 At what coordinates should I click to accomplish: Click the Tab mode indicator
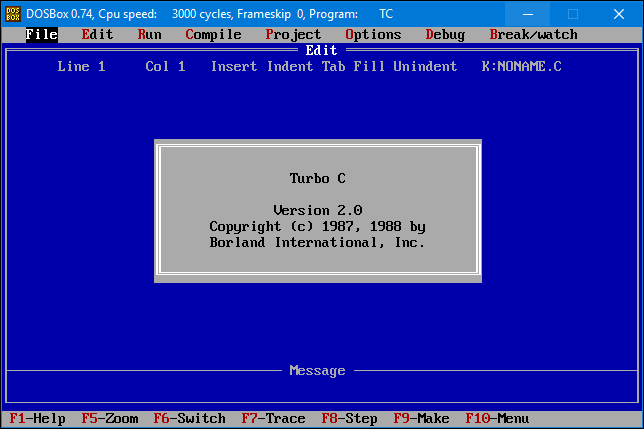(x=334, y=67)
